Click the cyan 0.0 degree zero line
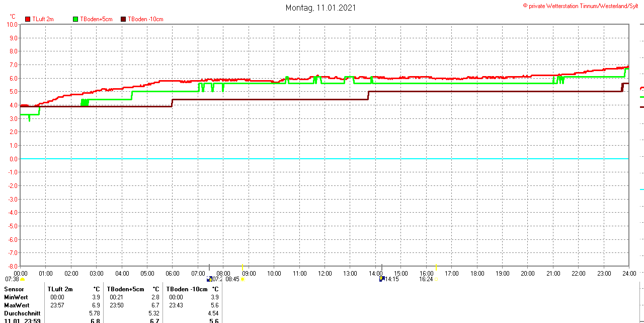The width and height of the screenshot is (644, 323). pos(322,159)
